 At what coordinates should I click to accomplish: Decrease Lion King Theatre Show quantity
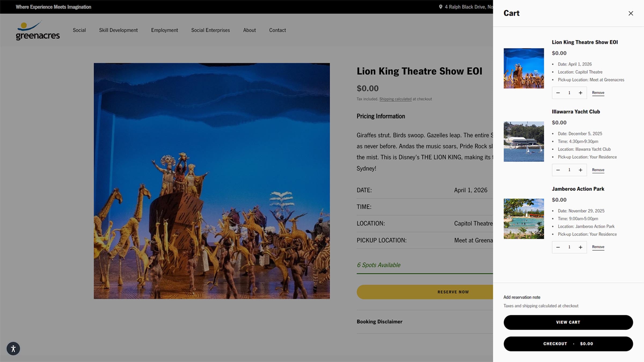(x=558, y=93)
